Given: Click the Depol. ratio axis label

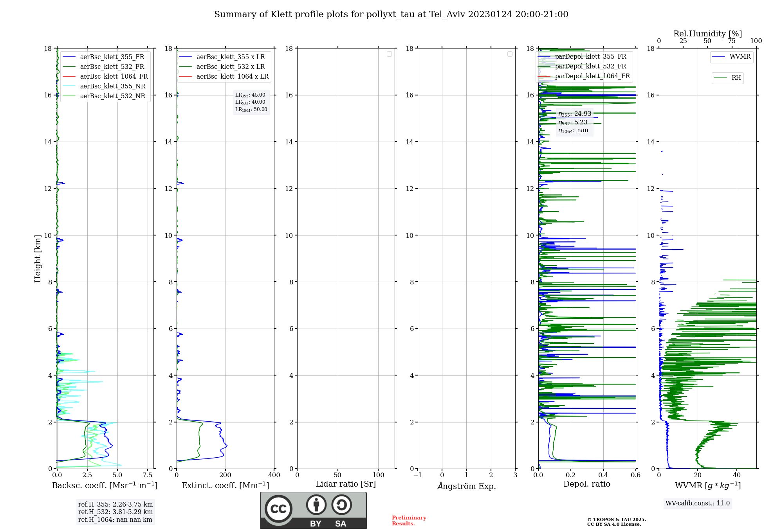Looking at the screenshot, I should tap(587, 484).
